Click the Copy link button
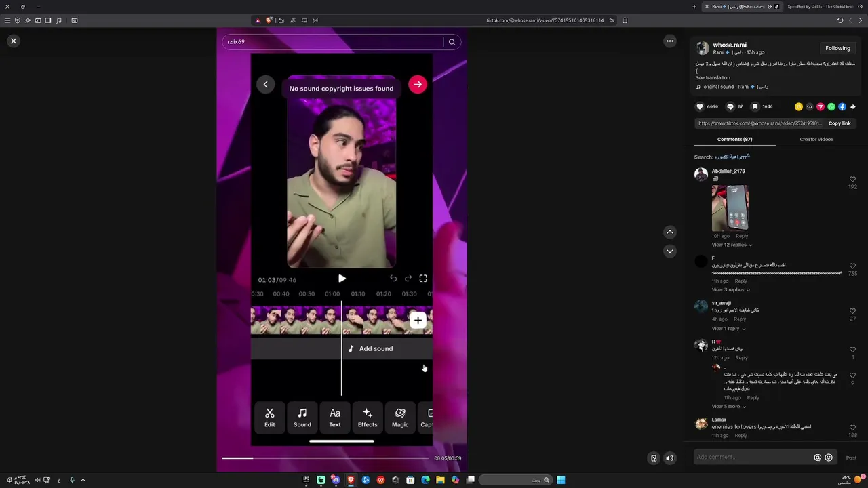 tap(840, 123)
